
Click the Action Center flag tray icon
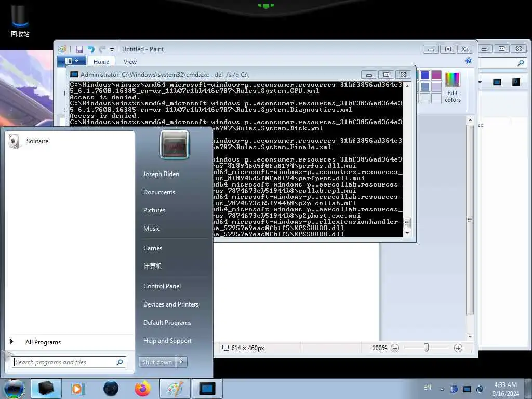click(454, 389)
